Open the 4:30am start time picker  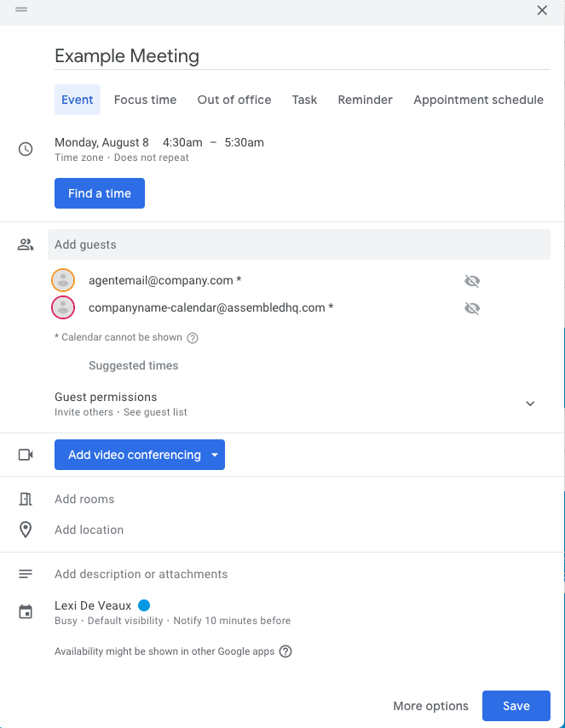tap(182, 142)
